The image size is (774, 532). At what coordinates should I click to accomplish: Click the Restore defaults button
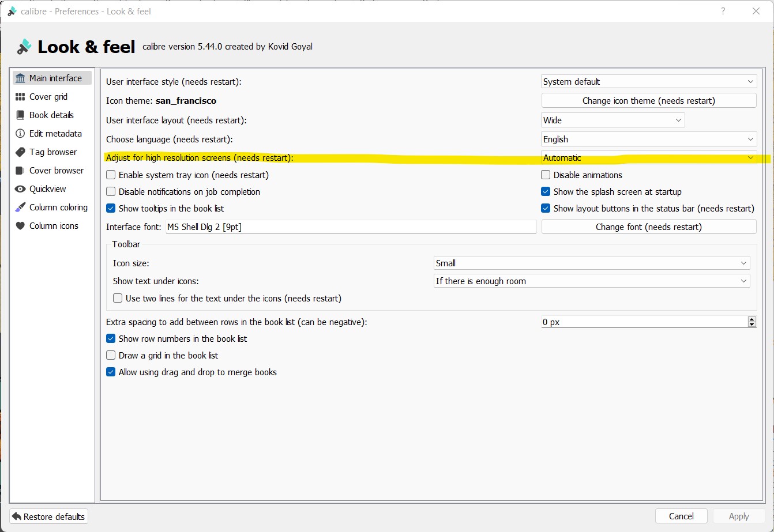(48, 516)
